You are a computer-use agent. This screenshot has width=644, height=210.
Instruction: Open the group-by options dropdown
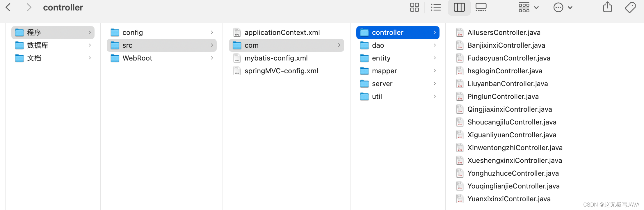529,7
